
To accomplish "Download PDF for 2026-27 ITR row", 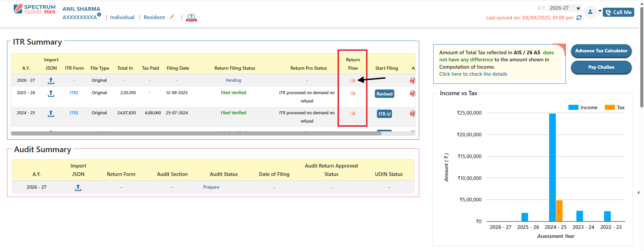I will [412, 81].
